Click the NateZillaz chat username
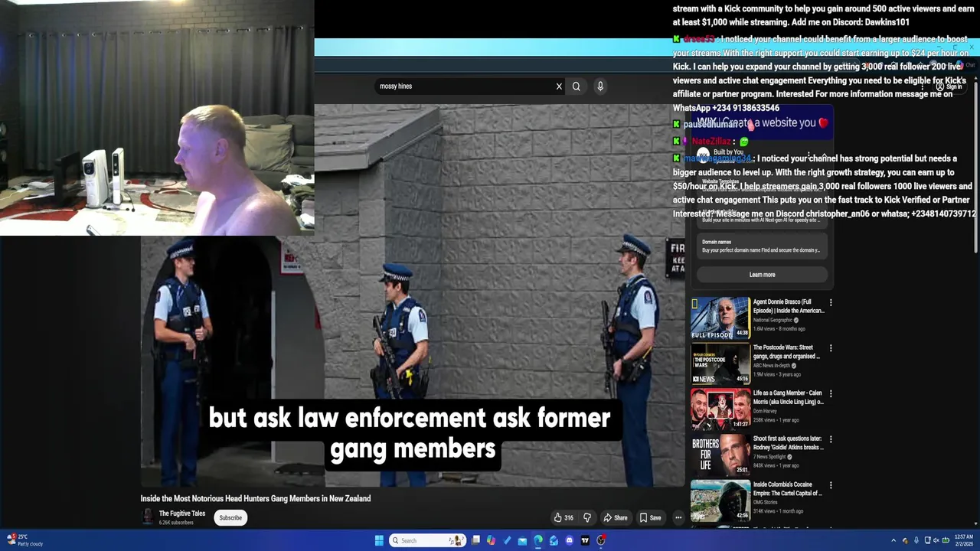980x551 pixels. [x=711, y=142]
